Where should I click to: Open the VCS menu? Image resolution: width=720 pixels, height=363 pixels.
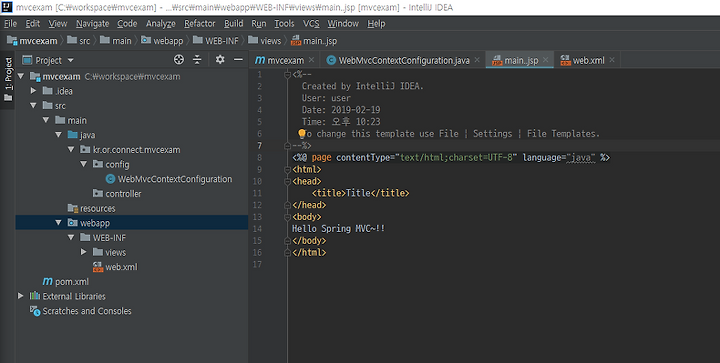pos(311,24)
